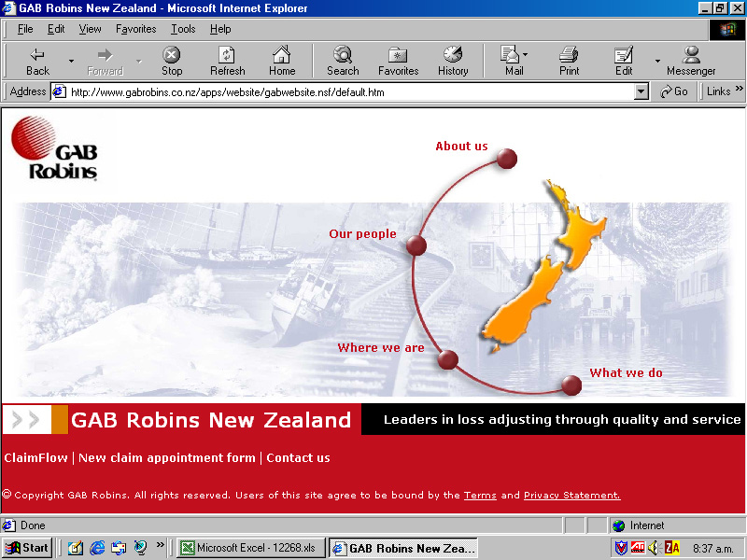Image resolution: width=747 pixels, height=560 pixels.
Task: Launch Internet Explorer from Quick Launch
Action: click(x=97, y=548)
